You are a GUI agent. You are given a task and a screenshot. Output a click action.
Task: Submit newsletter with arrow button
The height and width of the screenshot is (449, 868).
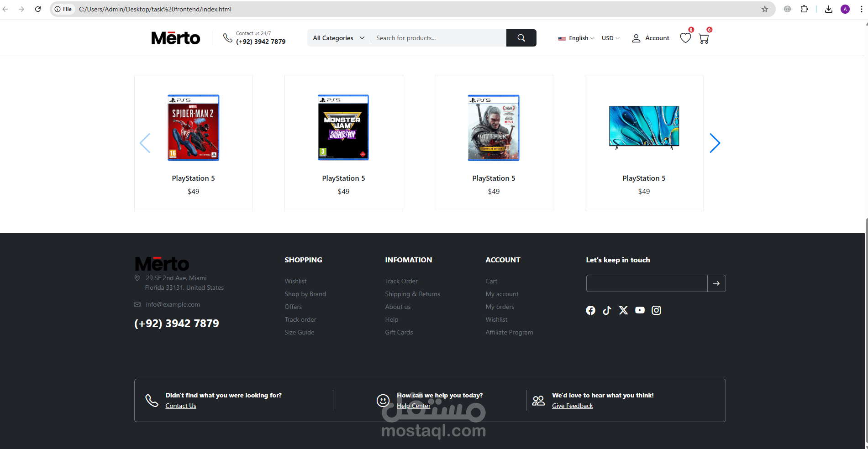point(716,283)
